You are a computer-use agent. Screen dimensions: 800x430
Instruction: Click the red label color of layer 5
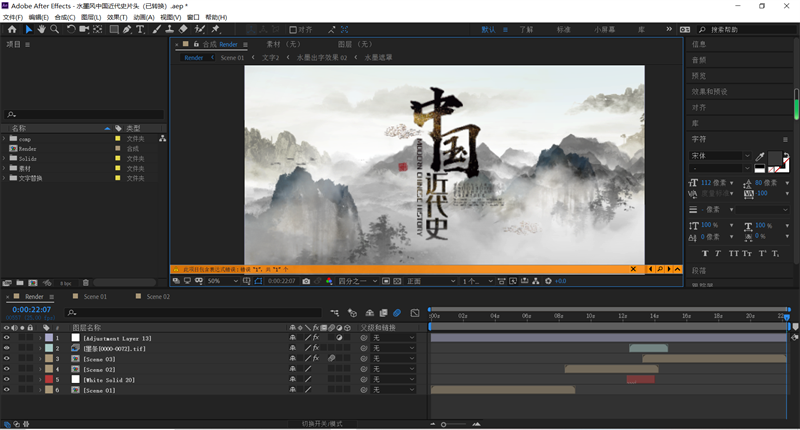(49, 379)
